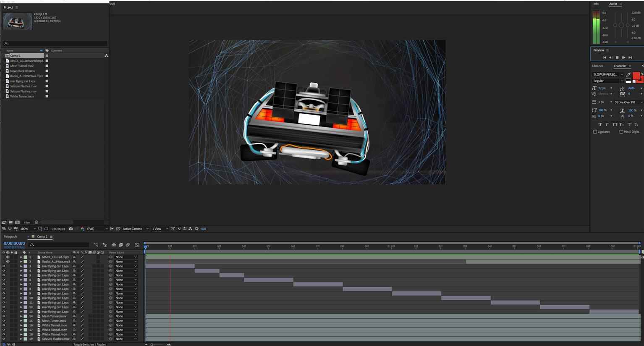Click the composition flowchart icon in viewer

190,229
